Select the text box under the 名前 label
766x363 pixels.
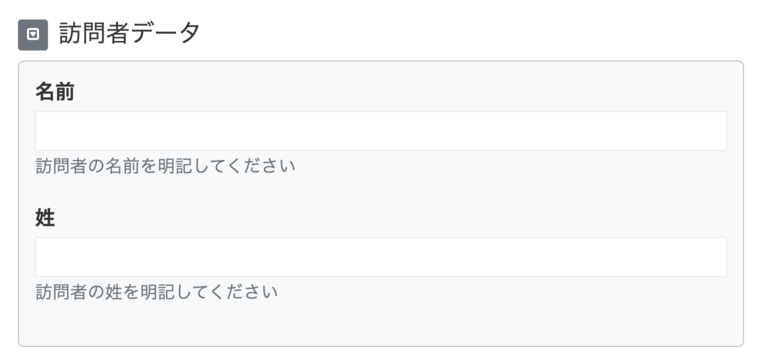point(381,131)
